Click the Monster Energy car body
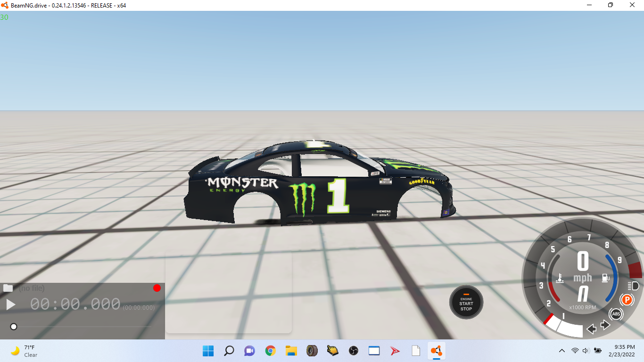 (320, 183)
